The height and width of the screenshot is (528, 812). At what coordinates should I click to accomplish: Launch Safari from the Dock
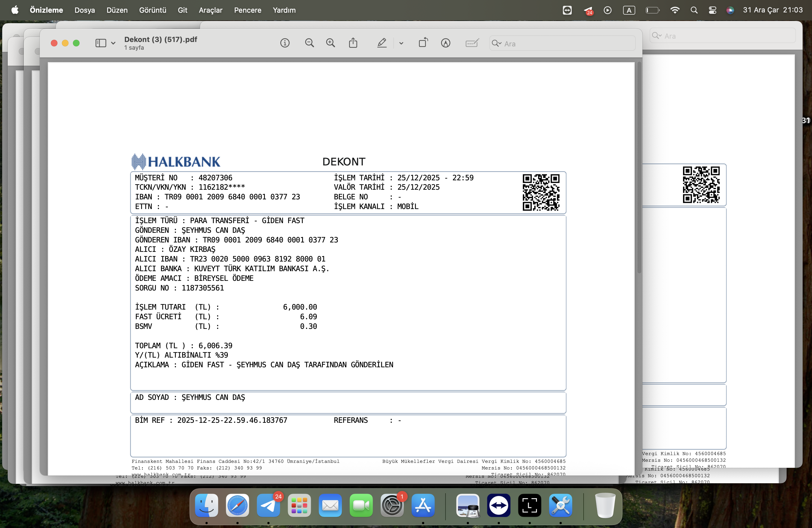pyautogui.click(x=238, y=505)
